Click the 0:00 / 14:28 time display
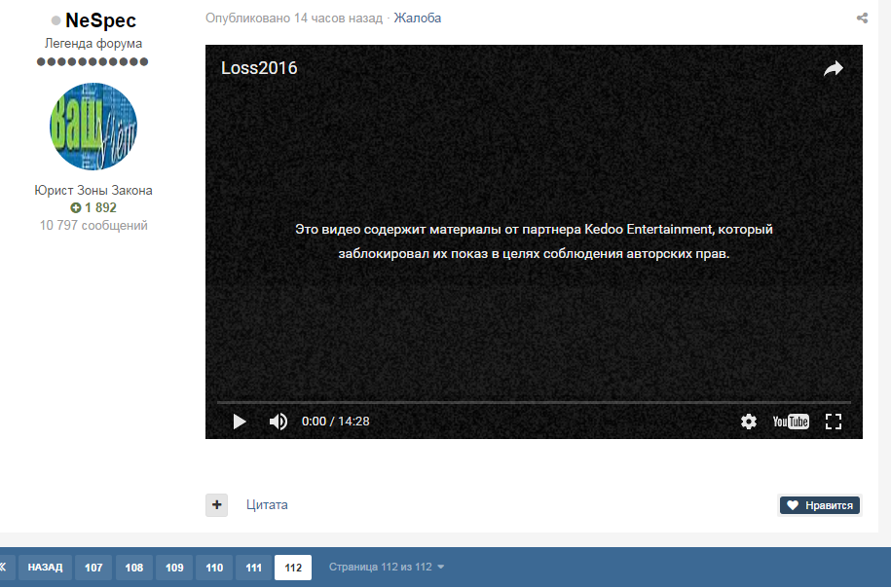This screenshot has height=588, width=891. point(335,422)
